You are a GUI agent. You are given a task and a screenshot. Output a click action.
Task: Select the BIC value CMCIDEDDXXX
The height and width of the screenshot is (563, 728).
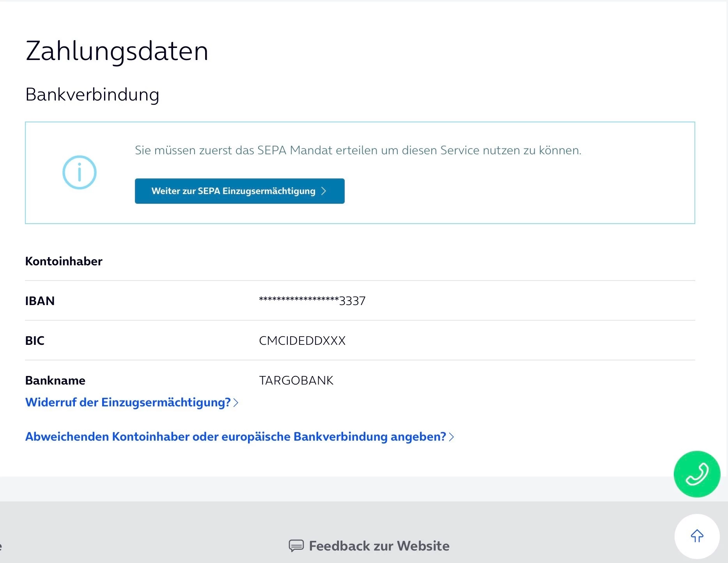pos(302,341)
